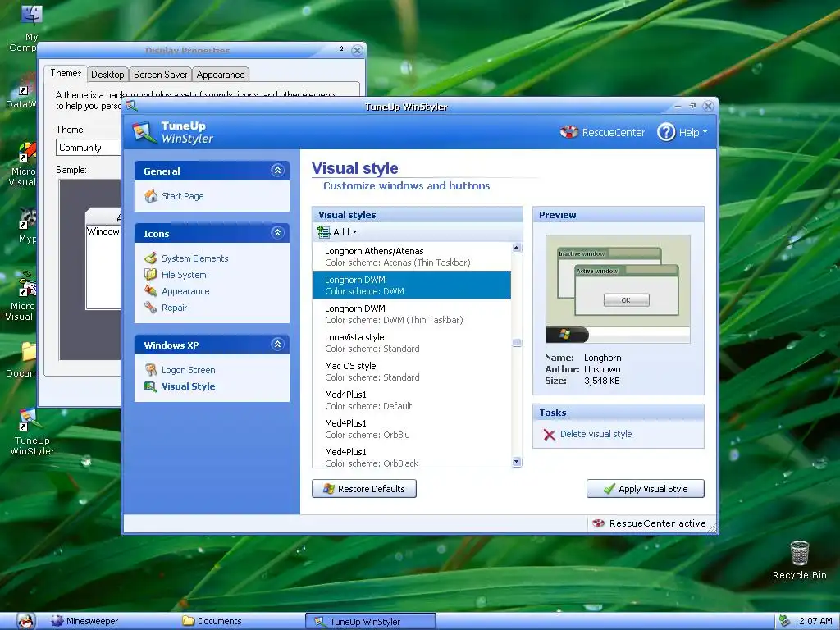Click the system tray icon near clock

pyautogui.click(x=784, y=621)
